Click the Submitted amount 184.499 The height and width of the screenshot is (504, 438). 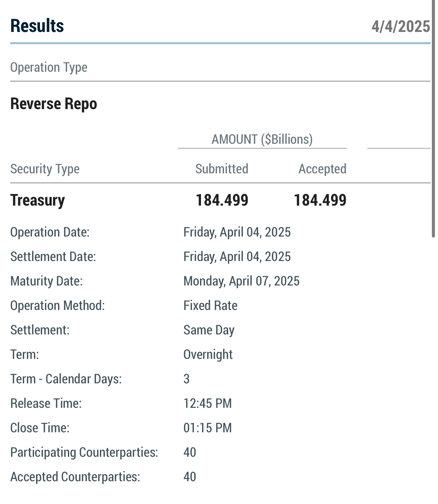click(222, 200)
